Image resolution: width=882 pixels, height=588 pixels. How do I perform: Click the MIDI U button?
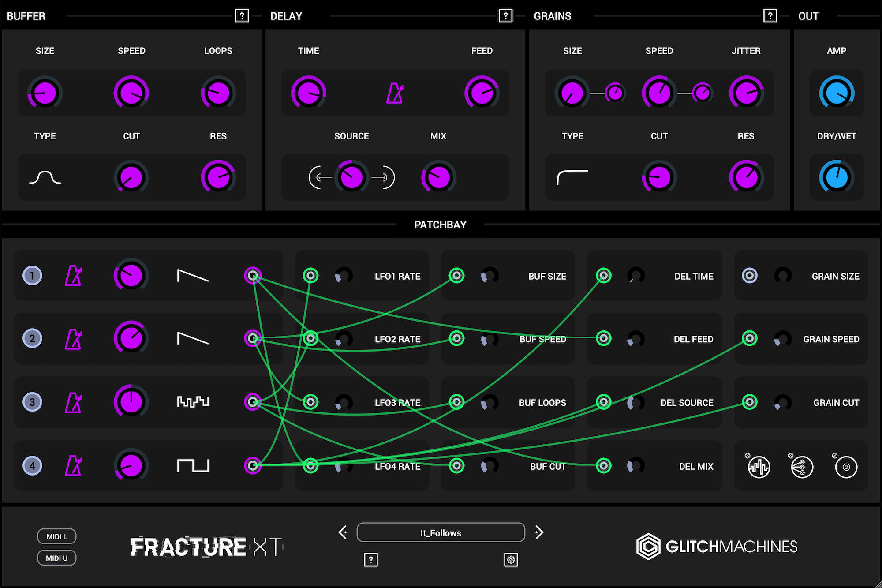click(x=57, y=558)
